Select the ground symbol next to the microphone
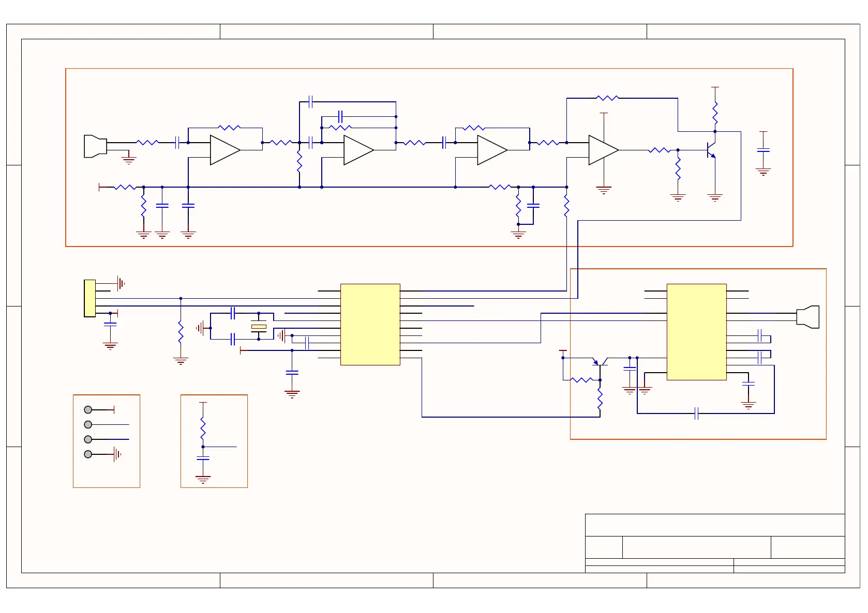This screenshot has height=613, width=868. click(x=129, y=159)
